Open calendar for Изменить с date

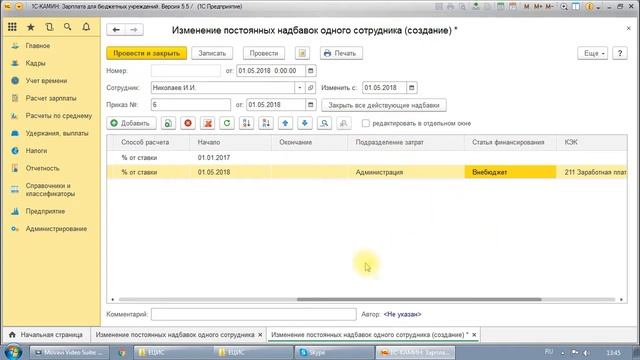(411, 88)
